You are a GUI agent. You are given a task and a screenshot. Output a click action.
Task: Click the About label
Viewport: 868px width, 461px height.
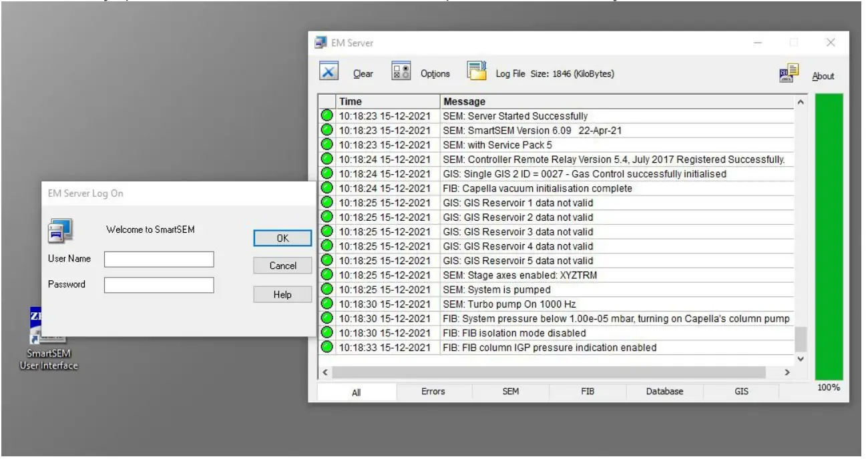pyautogui.click(x=823, y=76)
